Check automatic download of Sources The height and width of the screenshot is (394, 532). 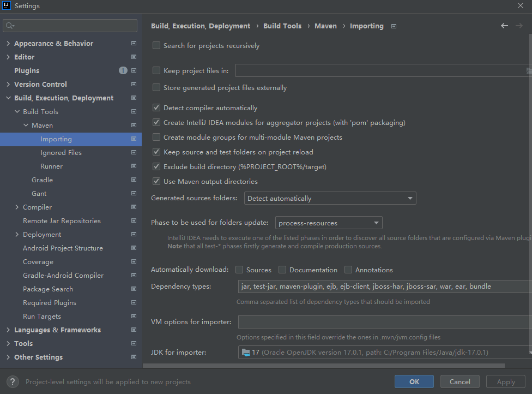click(239, 270)
